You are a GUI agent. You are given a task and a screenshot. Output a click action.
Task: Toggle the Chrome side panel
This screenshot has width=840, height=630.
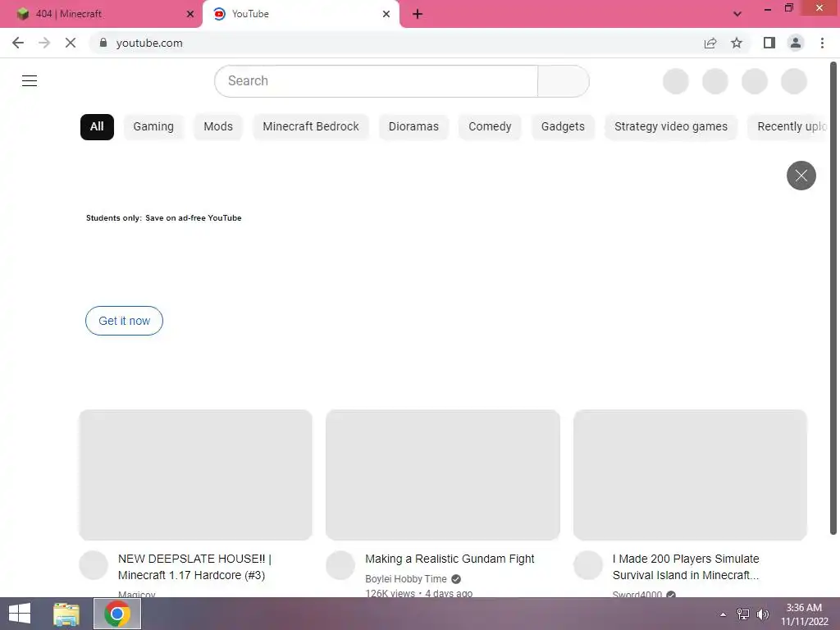pyautogui.click(x=769, y=43)
